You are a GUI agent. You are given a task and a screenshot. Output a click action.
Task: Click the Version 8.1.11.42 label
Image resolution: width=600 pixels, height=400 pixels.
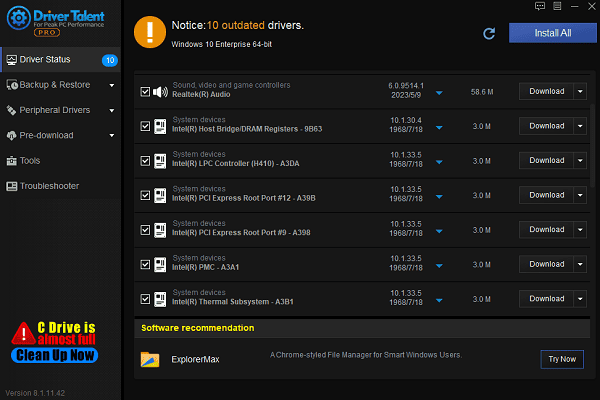(35, 393)
